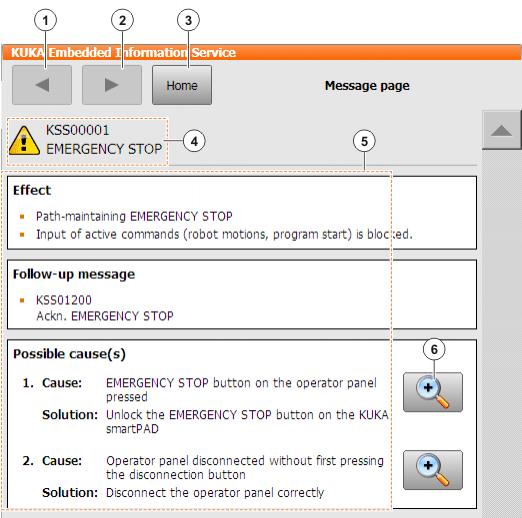
Task: Click the Input of active commands line
Action: tap(224, 234)
